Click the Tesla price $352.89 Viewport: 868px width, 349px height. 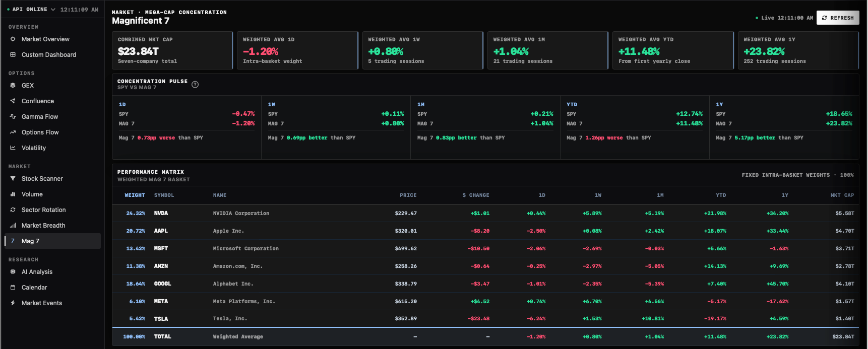[x=406, y=319]
